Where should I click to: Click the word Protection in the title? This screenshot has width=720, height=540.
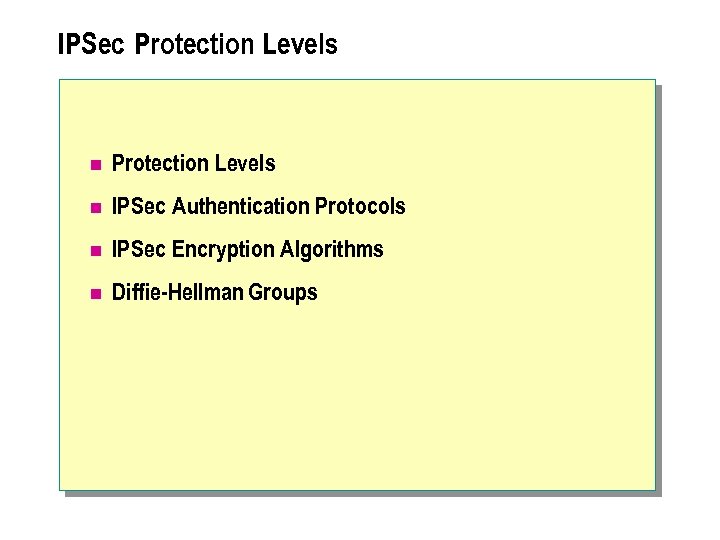pyautogui.click(x=197, y=45)
